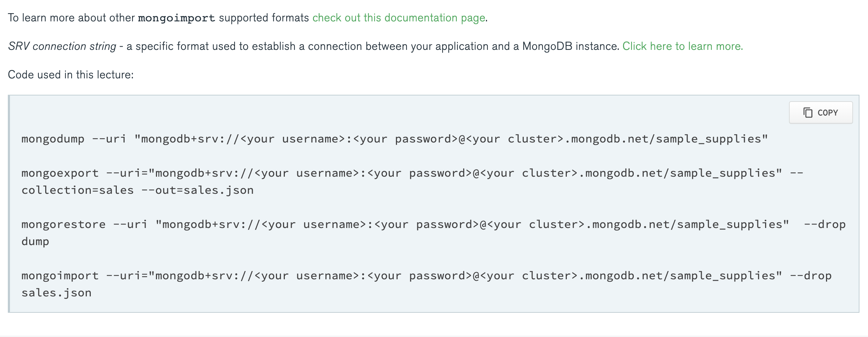Open the 'check out this documentation page' link
Image resolution: width=868 pixels, height=337 pixels.
click(399, 18)
